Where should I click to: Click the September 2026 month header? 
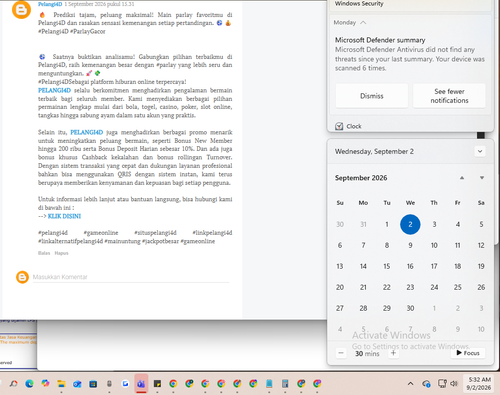361,178
